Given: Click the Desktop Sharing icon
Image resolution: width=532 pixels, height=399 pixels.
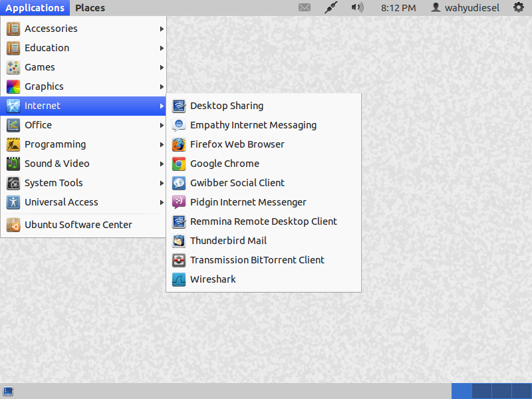Looking at the screenshot, I should click(179, 106).
